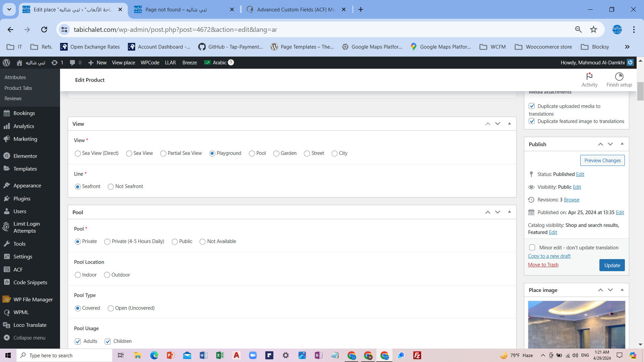This screenshot has width=644, height=362.
Task: Click the browser zoom magnifier icon
Action: tap(578, 29)
